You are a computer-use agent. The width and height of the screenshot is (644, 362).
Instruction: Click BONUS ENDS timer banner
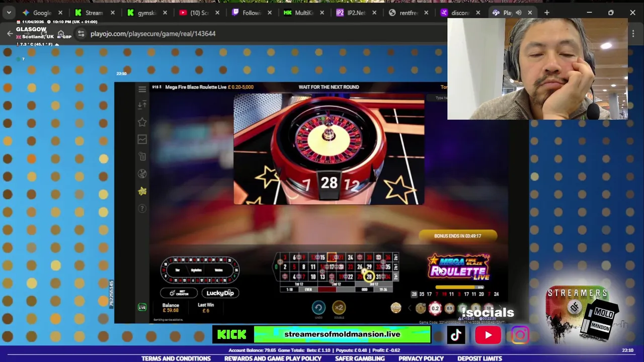click(458, 236)
